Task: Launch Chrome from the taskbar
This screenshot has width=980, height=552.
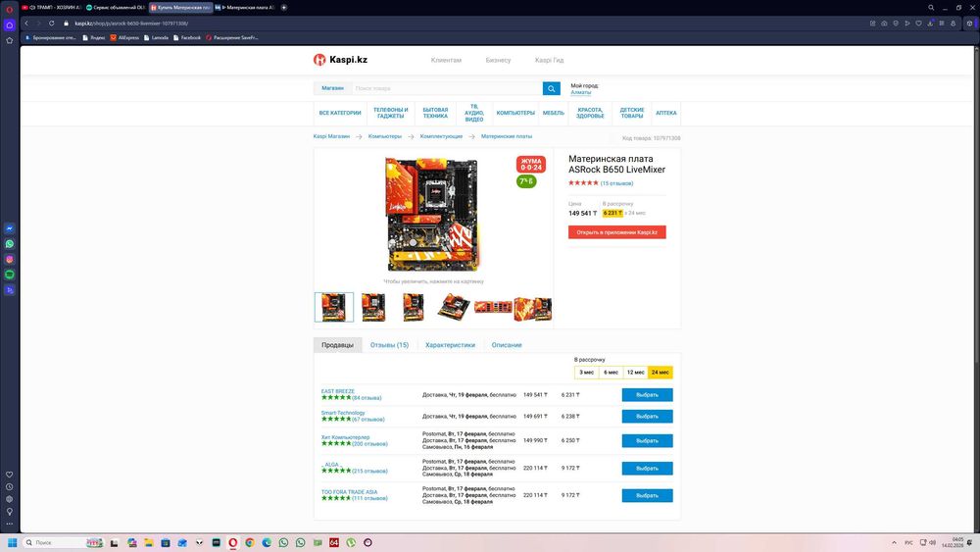Action: click(249, 542)
